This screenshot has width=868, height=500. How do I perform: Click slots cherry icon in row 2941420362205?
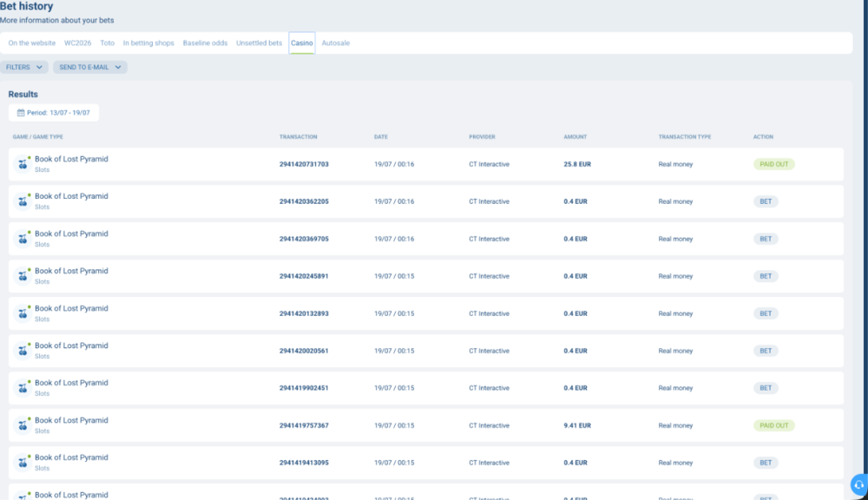pos(23,201)
